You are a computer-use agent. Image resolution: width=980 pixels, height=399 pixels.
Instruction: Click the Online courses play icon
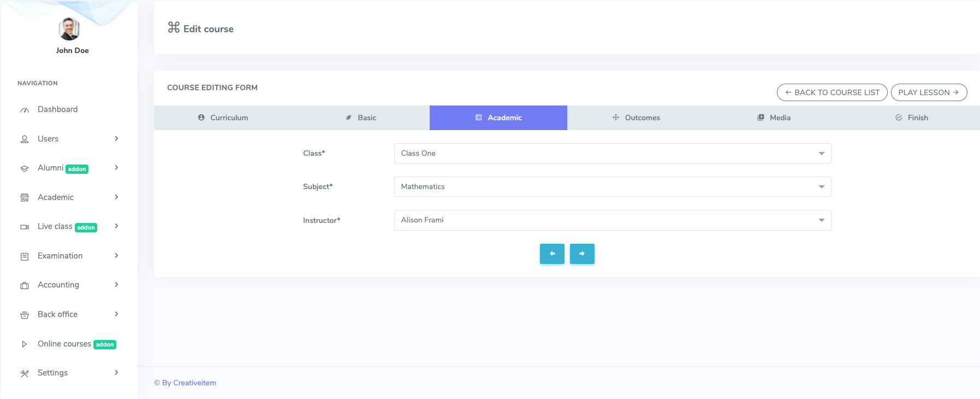[x=25, y=344]
